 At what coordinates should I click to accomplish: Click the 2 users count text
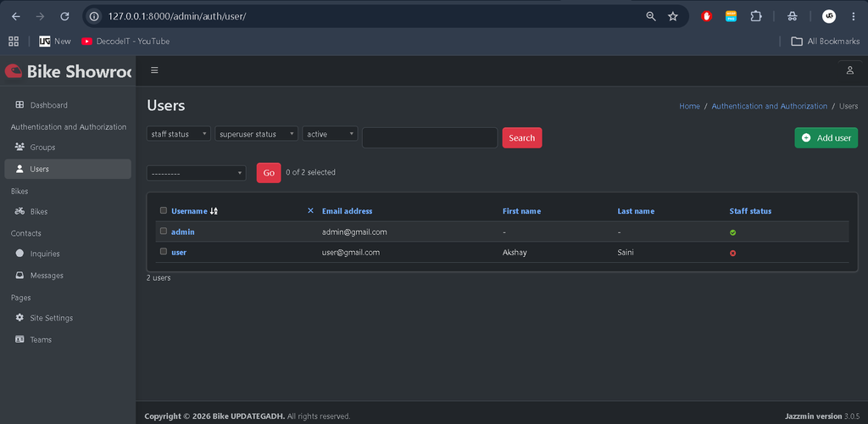coord(159,278)
